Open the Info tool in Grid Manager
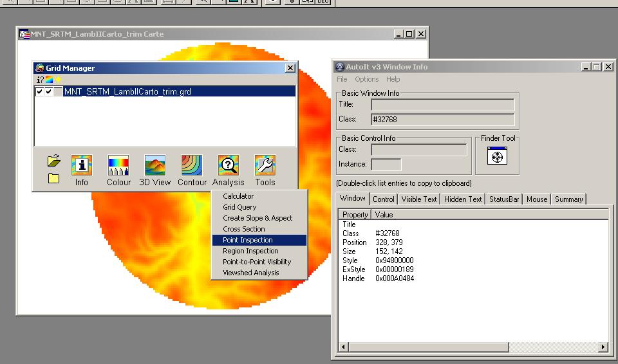 point(81,165)
